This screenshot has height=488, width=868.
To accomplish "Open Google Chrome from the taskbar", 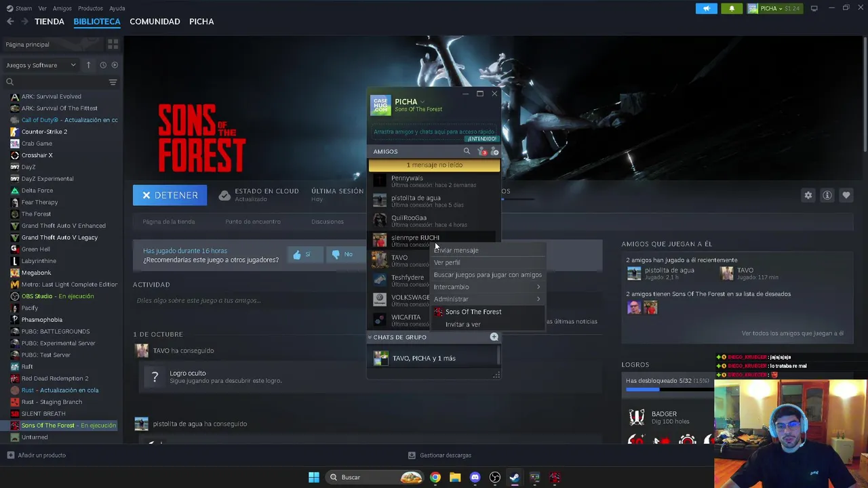I will coord(435,477).
